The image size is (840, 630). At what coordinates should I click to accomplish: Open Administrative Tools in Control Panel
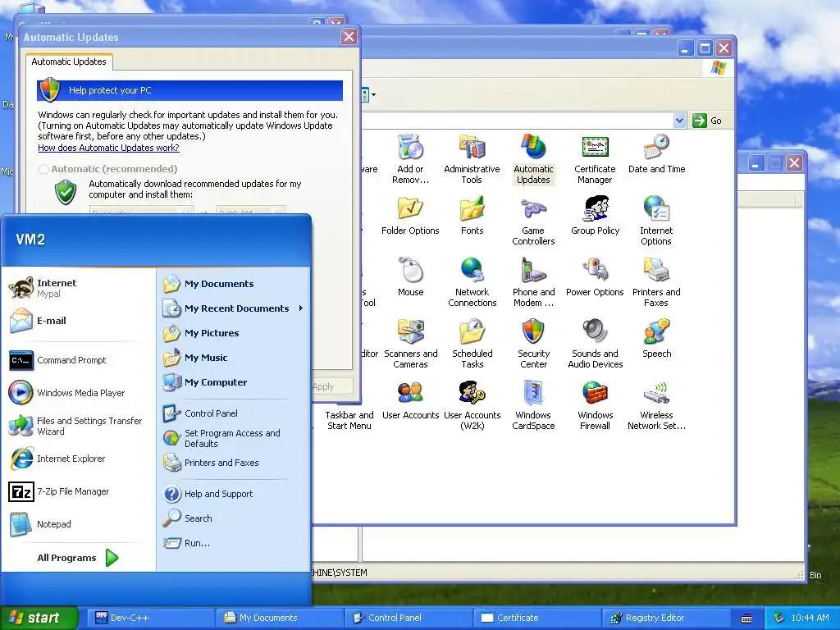tap(472, 158)
